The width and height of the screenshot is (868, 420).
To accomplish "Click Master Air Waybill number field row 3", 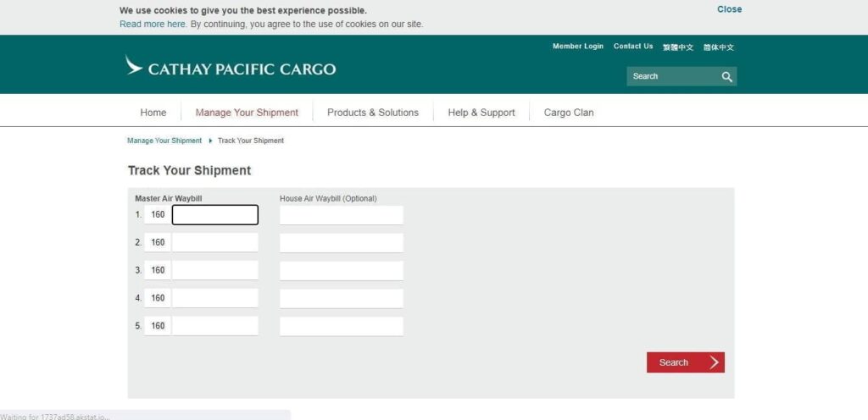I will (x=214, y=270).
